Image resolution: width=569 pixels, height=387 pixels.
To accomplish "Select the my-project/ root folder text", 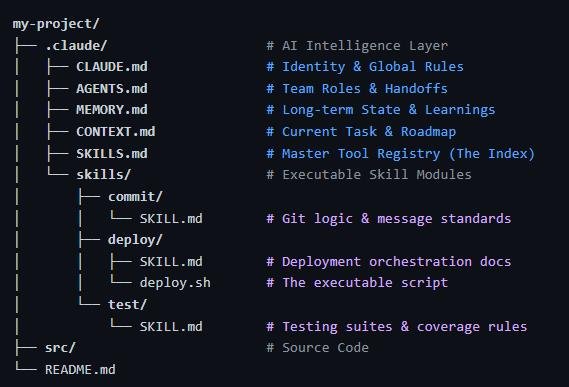I will point(56,24).
